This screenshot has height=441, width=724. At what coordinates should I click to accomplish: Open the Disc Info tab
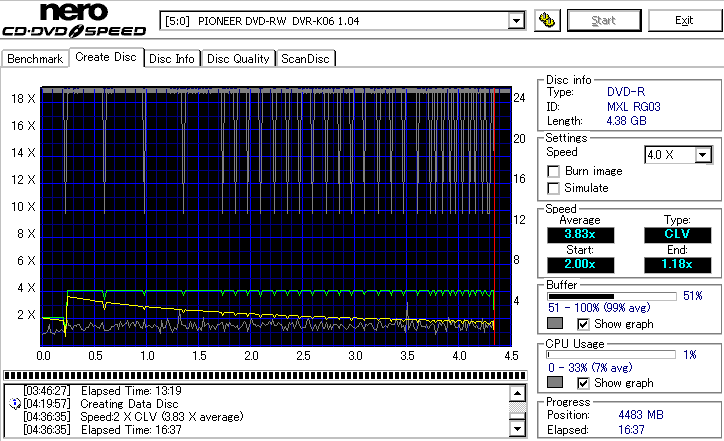[x=172, y=59]
